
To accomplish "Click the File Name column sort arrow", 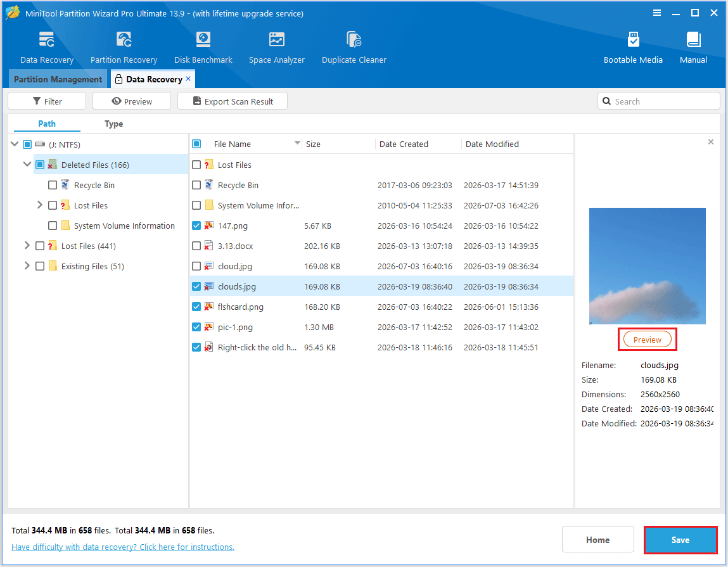I will (x=297, y=143).
